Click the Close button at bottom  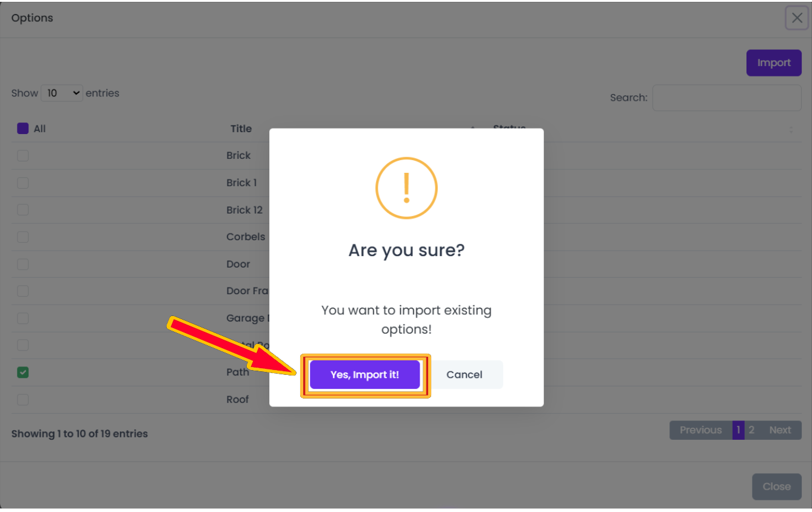click(777, 487)
